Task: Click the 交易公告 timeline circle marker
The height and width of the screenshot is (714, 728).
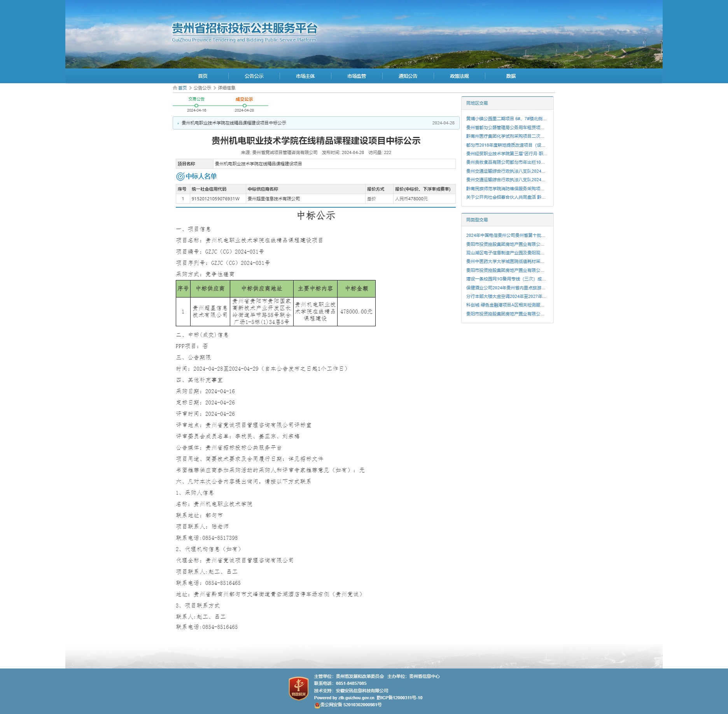Action: tap(196, 105)
